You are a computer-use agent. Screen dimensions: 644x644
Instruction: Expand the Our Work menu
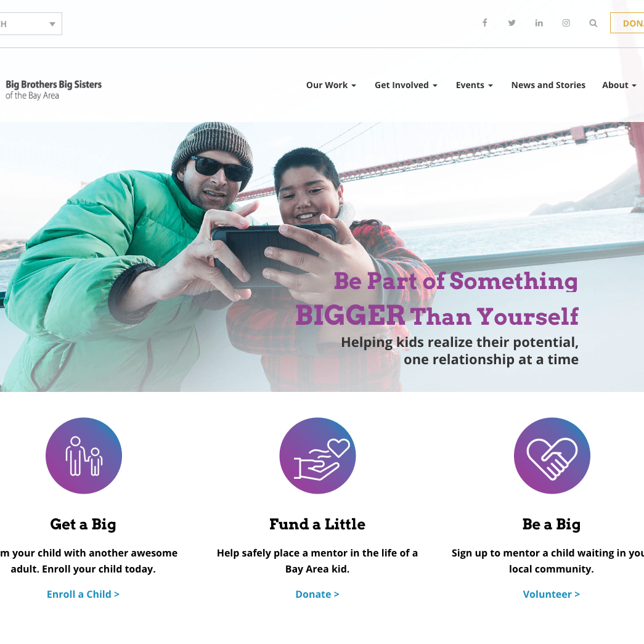click(331, 85)
